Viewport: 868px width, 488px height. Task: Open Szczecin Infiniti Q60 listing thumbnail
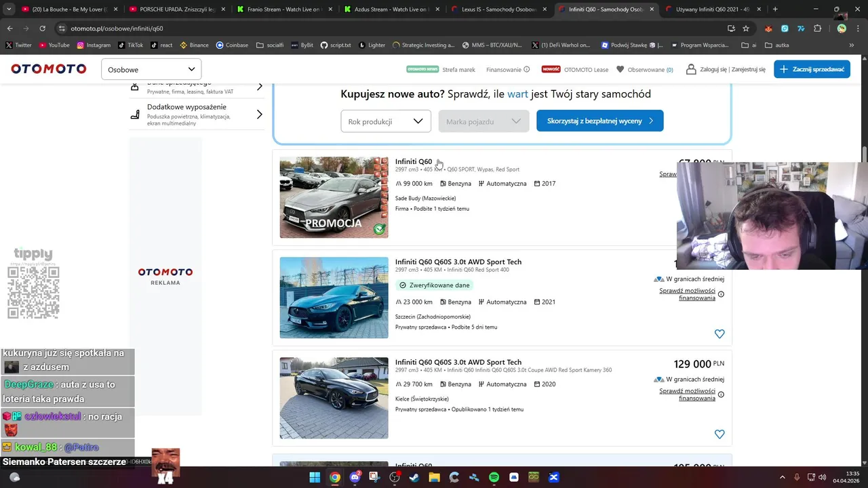pos(334,298)
